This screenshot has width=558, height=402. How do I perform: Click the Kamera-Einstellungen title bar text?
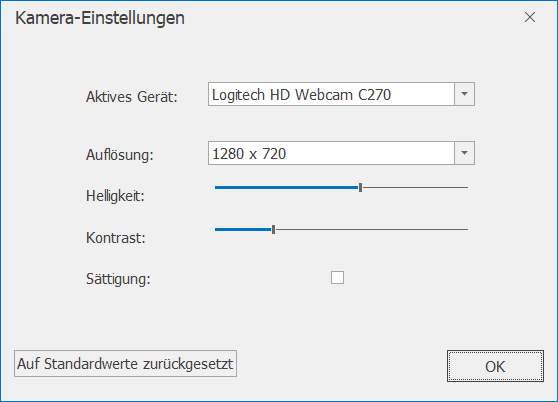click(x=100, y=18)
